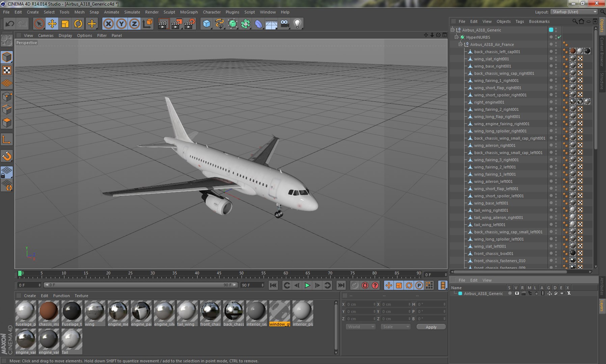Add floor environment object icon
606x364 pixels.
pos(271,24)
